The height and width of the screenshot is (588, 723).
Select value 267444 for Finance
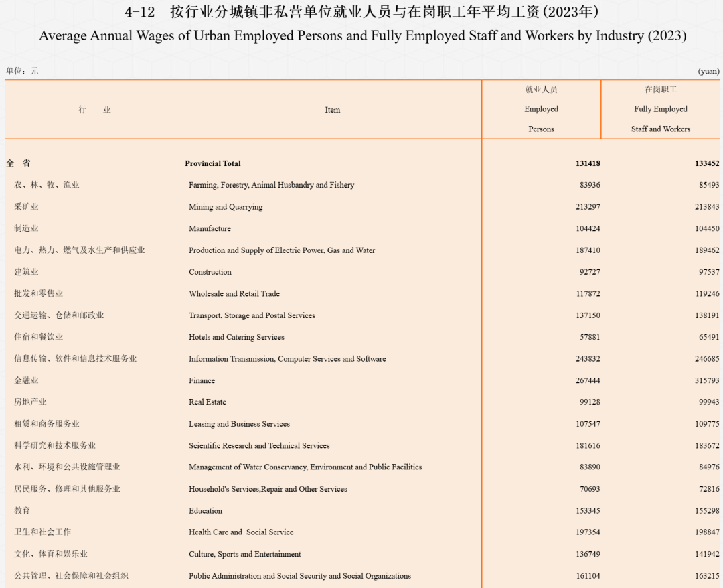588,380
